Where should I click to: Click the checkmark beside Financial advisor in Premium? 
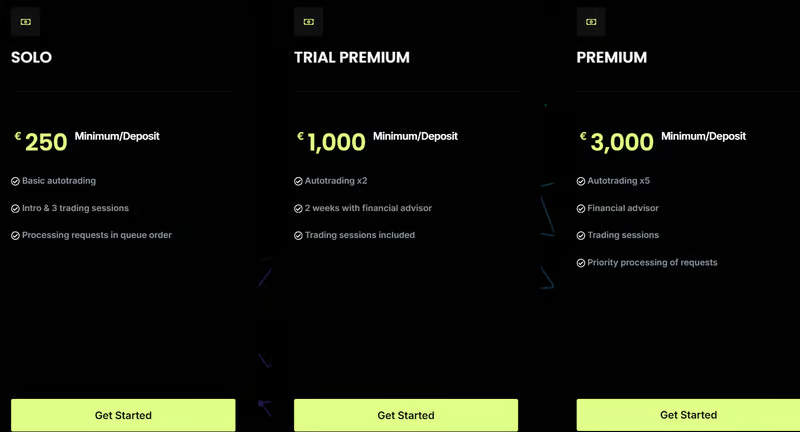tap(581, 209)
